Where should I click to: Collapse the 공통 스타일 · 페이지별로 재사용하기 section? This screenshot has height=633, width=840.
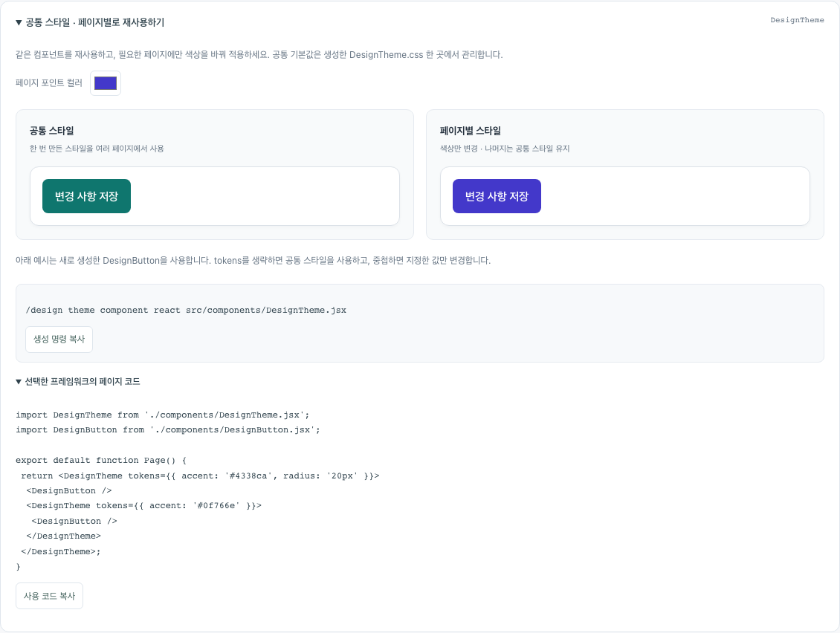click(x=90, y=22)
